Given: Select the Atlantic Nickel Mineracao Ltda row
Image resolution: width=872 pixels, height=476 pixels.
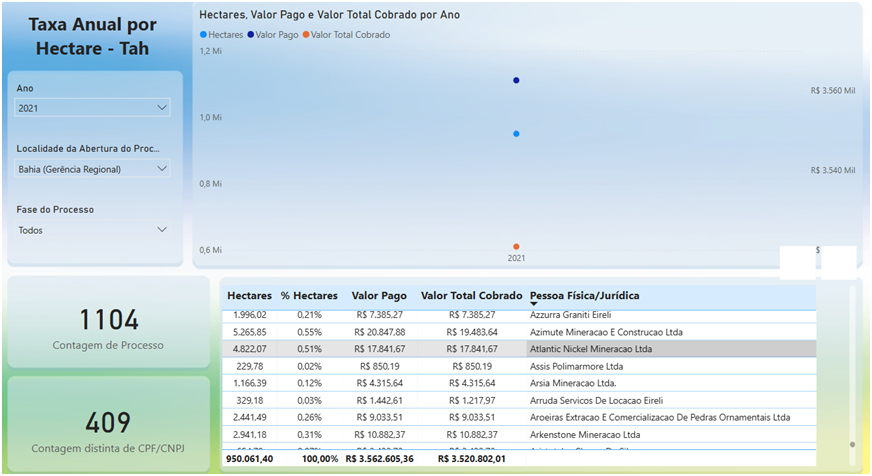Looking at the screenshot, I should pyautogui.click(x=590, y=349).
